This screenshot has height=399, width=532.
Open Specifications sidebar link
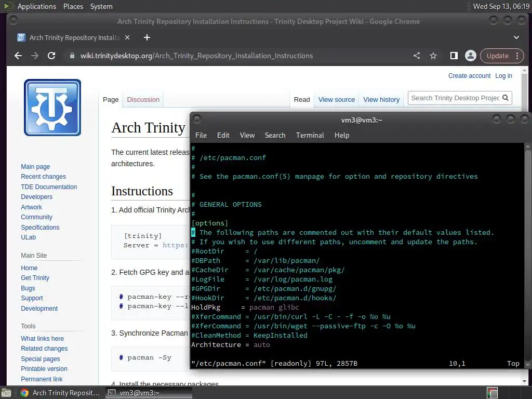[40, 228]
